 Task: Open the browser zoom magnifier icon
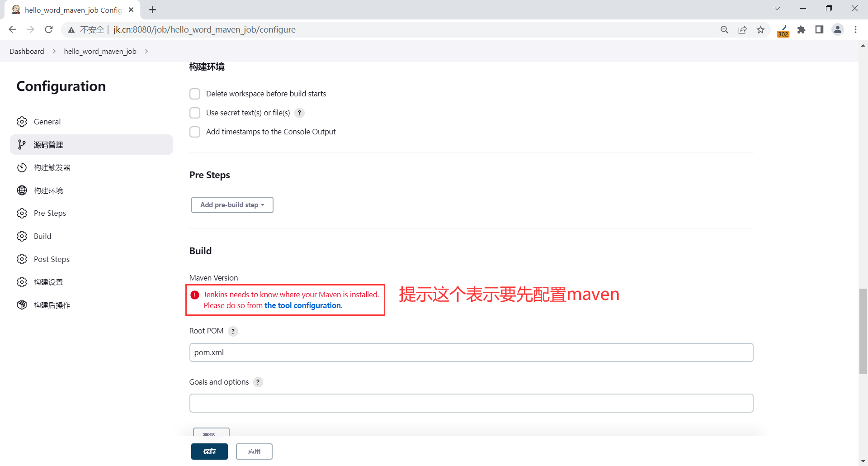724,29
